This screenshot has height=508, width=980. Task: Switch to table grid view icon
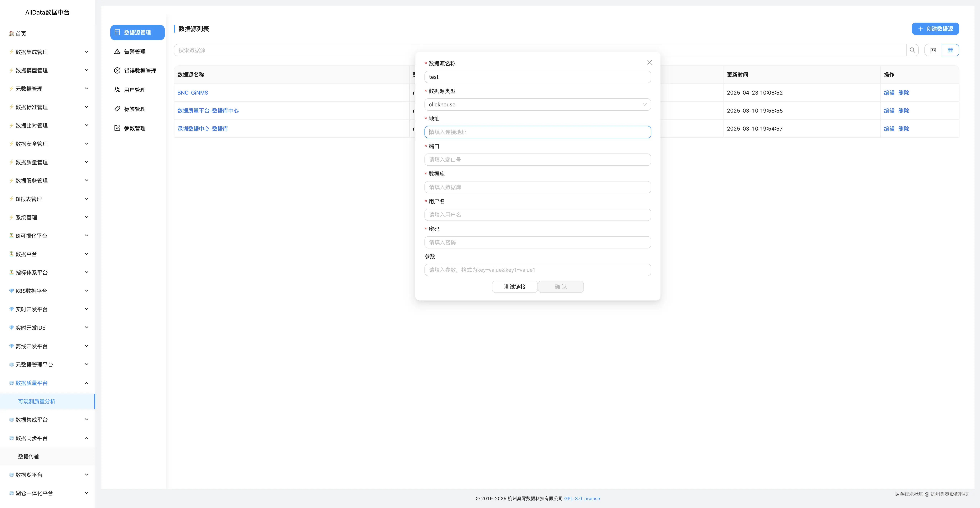(950, 50)
